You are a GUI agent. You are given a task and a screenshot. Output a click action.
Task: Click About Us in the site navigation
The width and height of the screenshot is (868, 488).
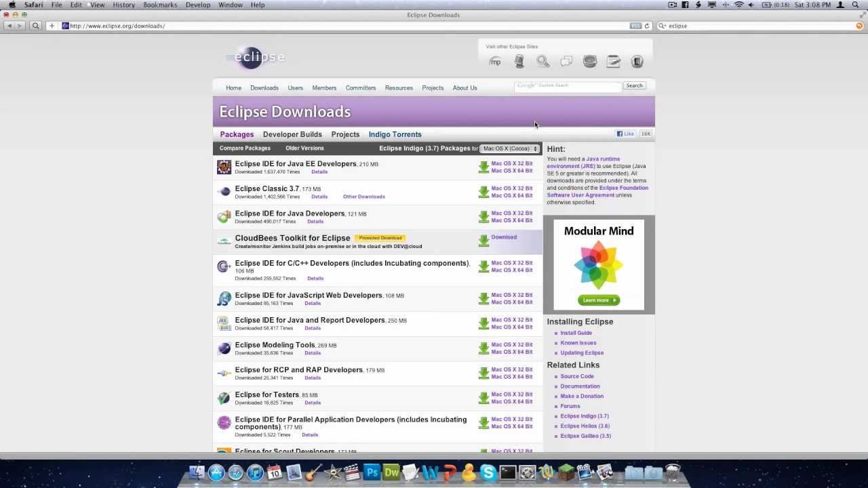[465, 88]
